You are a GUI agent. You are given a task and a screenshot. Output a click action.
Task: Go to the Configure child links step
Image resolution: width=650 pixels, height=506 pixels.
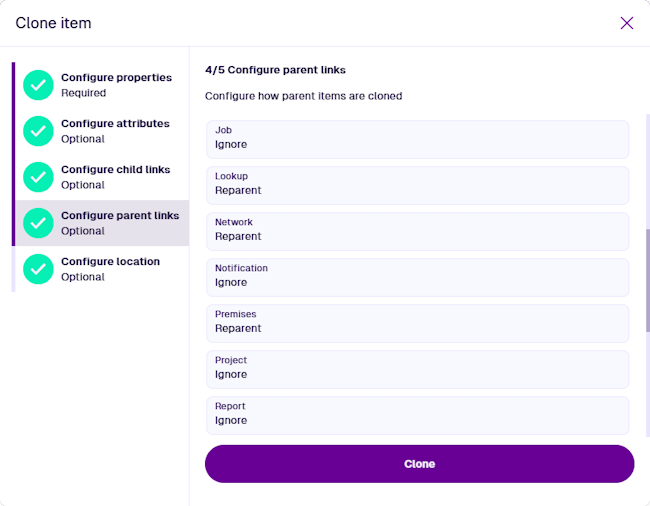(115, 177)
